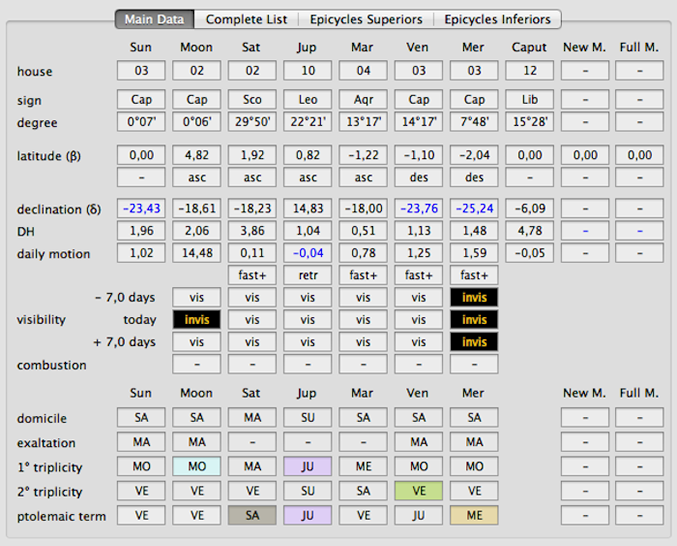Image resolution: width=677 pixels, height=546 pixels.
Task: Click the Ven latitude direction des
Action: (419, 177)
